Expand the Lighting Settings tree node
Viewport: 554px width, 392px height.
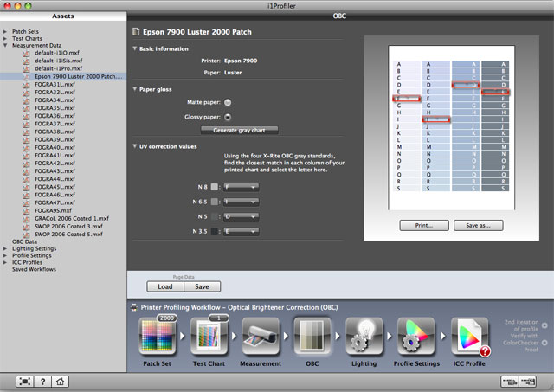(5, 248)
